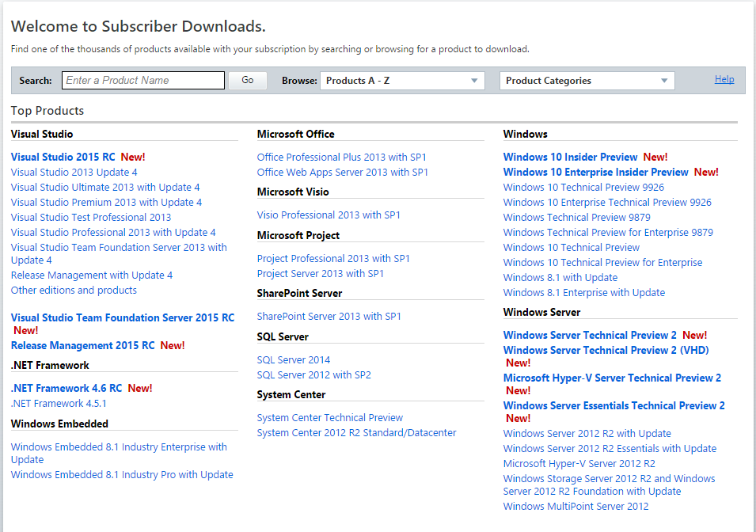The height and width of the screenshot is (532, 756).
Task: Open Windows Storage Server 2012 R2 link
Action: tap(609, 484)
